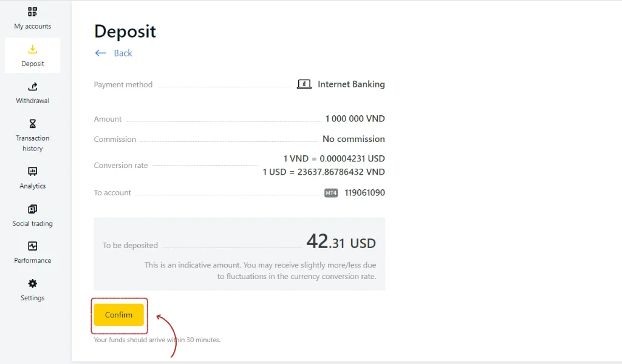
Task: Click the MT4 account badge
Action: coord(330,192)
